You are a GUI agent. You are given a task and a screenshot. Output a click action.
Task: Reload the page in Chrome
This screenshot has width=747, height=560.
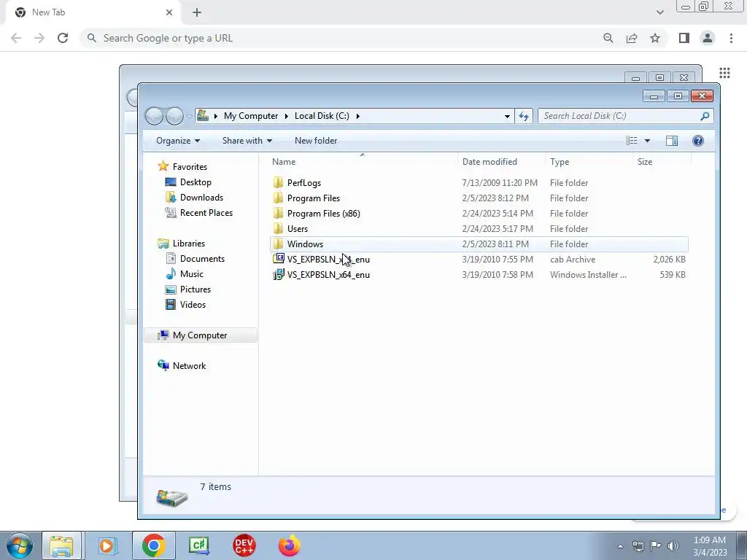(x=63, y=38)
